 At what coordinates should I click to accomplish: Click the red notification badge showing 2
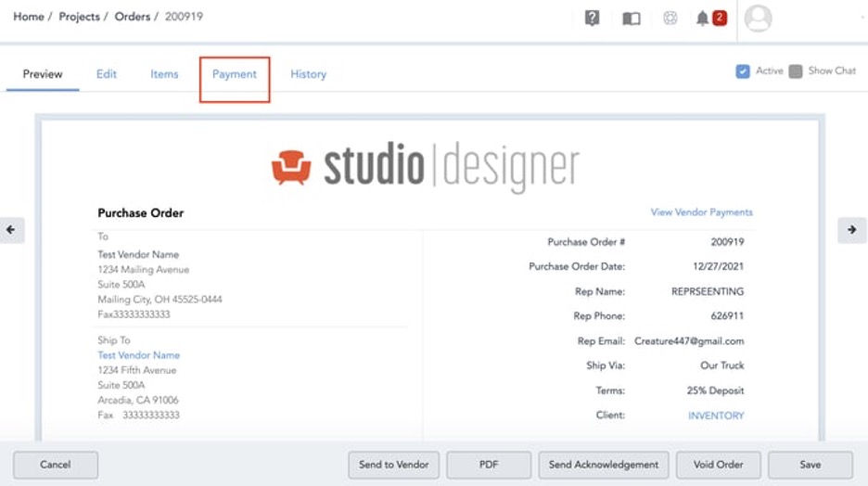(x=719, y=18)
